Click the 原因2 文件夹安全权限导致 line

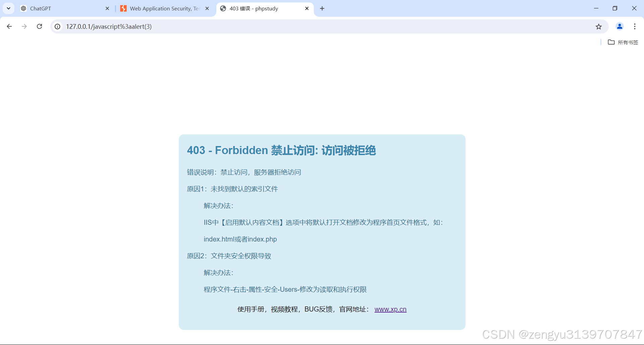coord(229,256)
